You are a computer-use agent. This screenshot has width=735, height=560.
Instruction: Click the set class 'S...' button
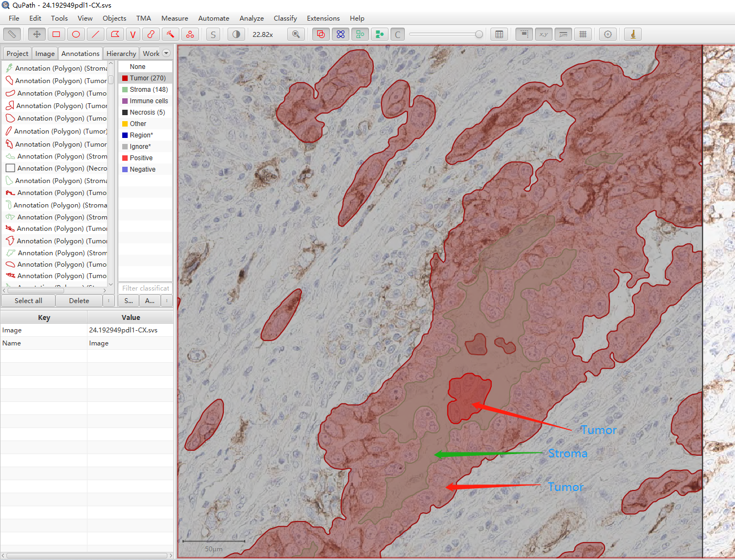(129, 300)
